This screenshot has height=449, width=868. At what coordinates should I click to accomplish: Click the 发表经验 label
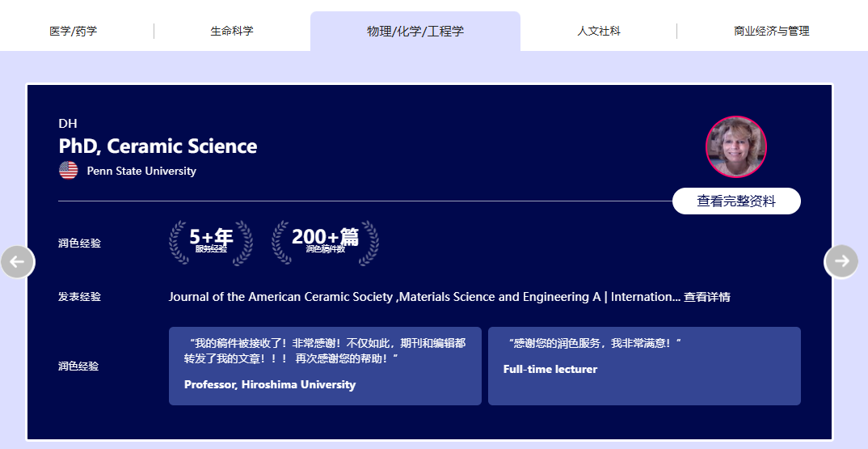pos(79,297)
